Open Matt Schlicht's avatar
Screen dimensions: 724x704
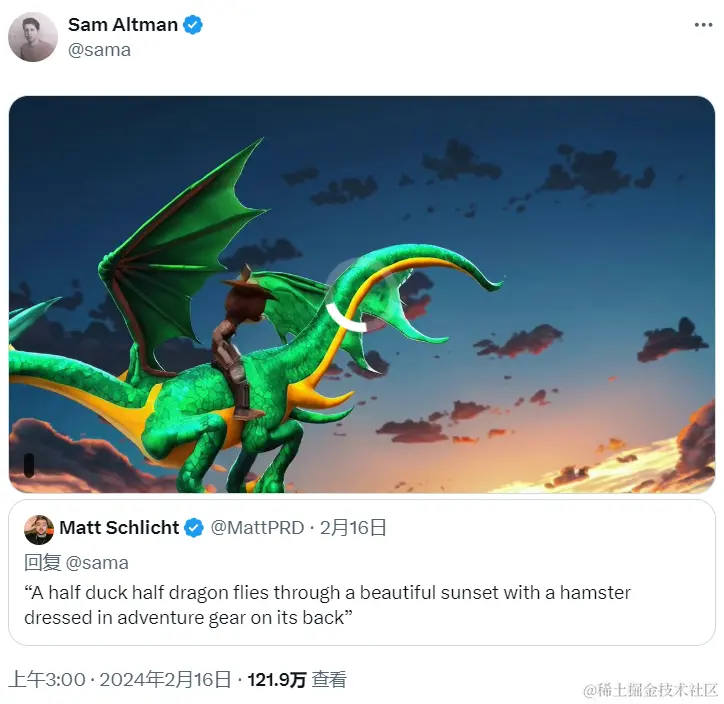coord(39,530)
